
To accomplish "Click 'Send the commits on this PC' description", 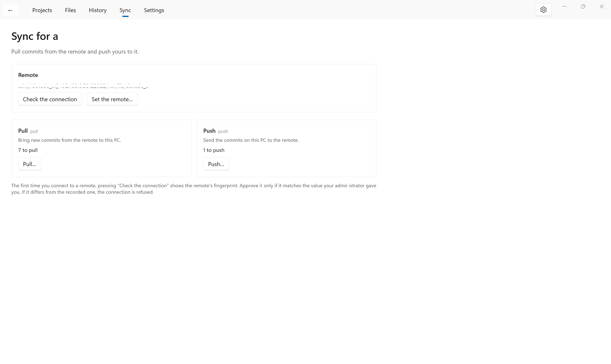I will (251, 140).
